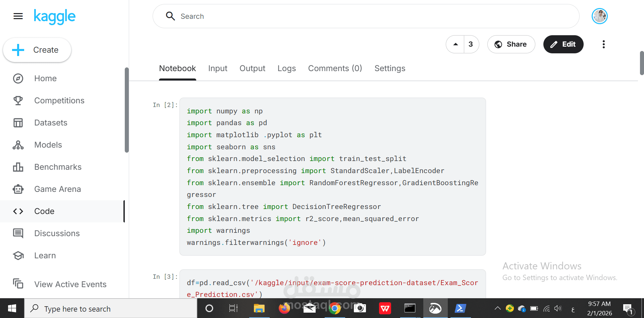Click the warnings.filterwarnings('ignore') line
The height and width of the screenshot is (318, 644).
256,243
